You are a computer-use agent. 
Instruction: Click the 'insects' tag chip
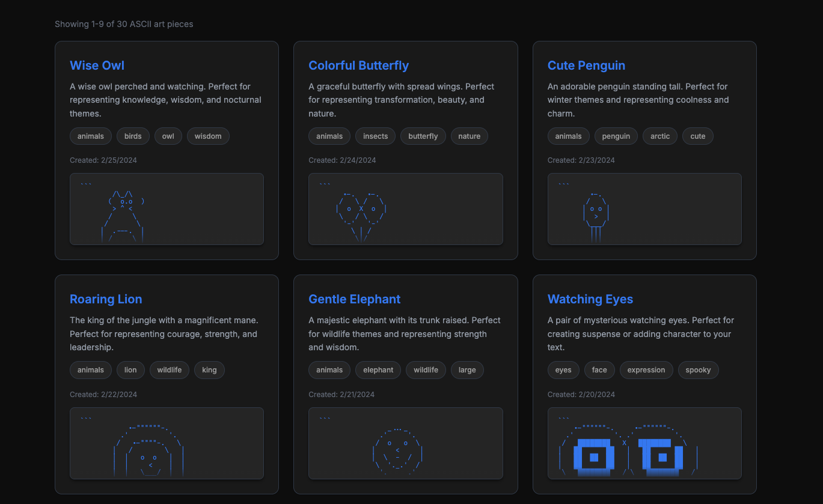click(376, 136)
